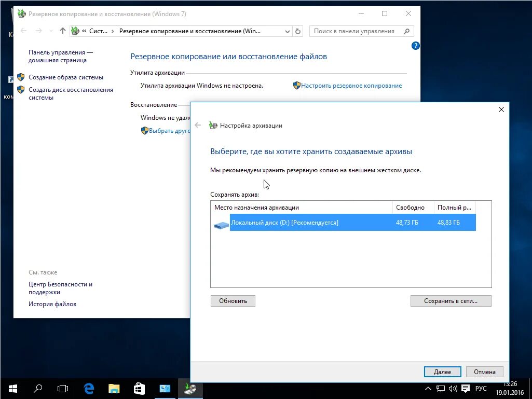Click the Далее button in archive setup dialog

pyautogui.click(x=442, y=372)
